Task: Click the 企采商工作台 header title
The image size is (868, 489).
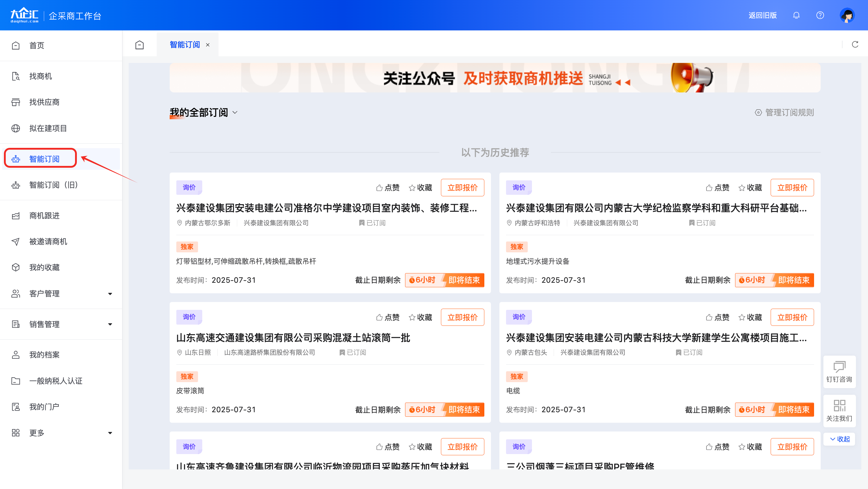Action: pos(75,16)
